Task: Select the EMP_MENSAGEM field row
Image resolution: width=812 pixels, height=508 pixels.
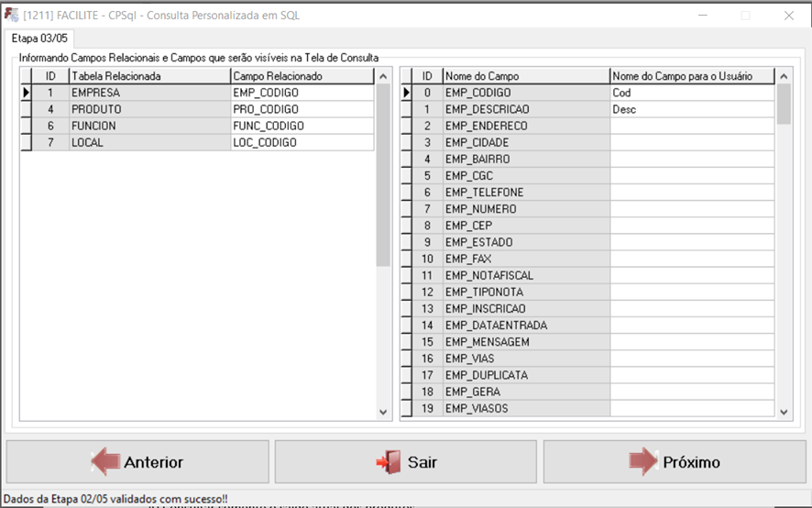Action: 587,342
